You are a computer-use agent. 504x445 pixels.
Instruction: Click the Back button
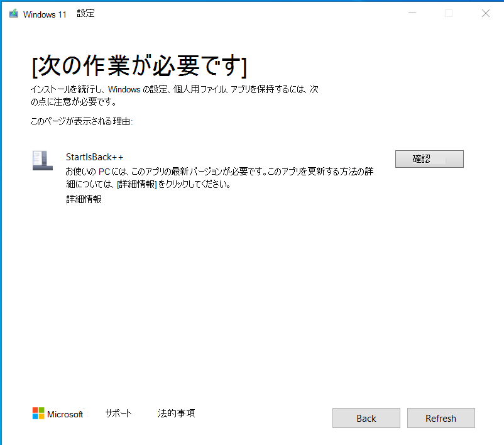point(366,418)
